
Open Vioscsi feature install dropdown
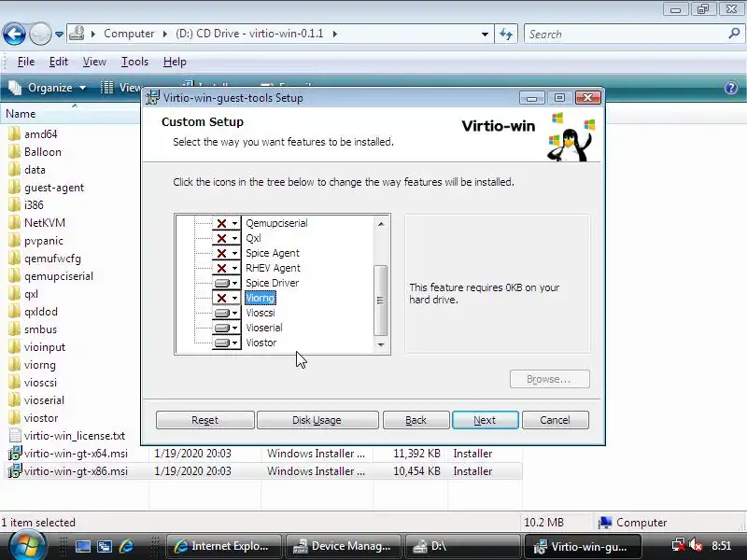pyautogui.click(x=226, y=313)
